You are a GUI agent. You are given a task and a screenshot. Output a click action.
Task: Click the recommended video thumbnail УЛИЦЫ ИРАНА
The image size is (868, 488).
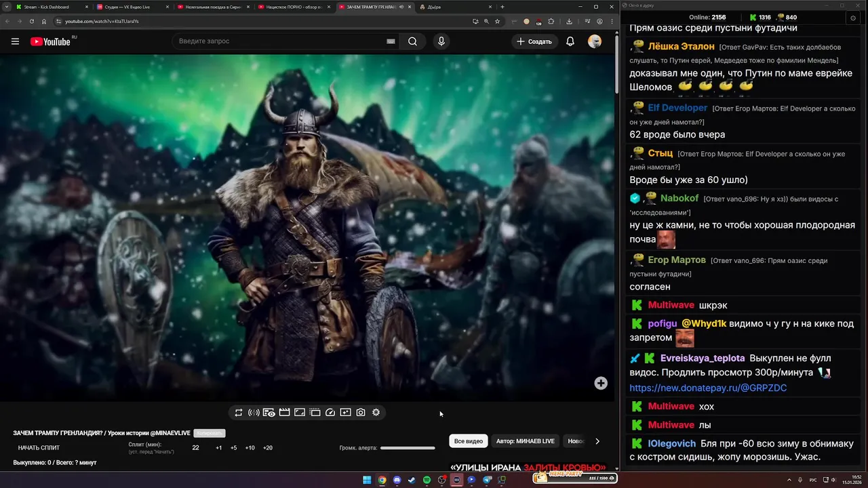(528, 467)
